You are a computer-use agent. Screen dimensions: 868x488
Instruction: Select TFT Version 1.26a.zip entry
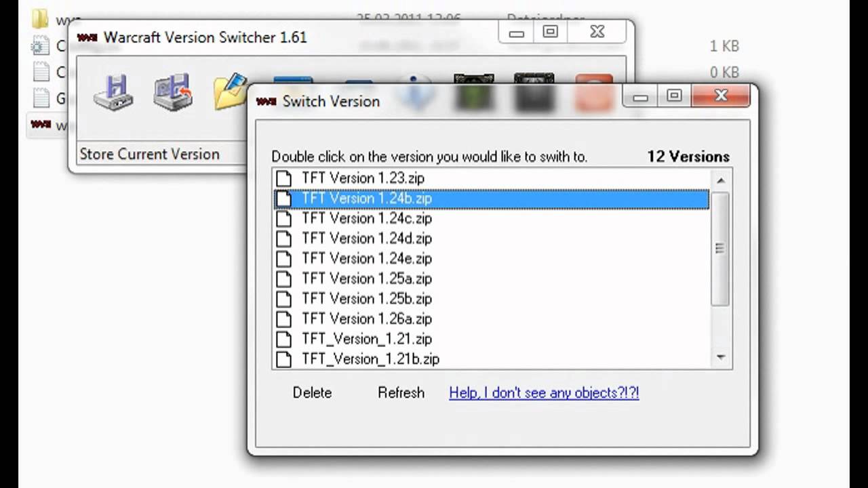point(491,319)
